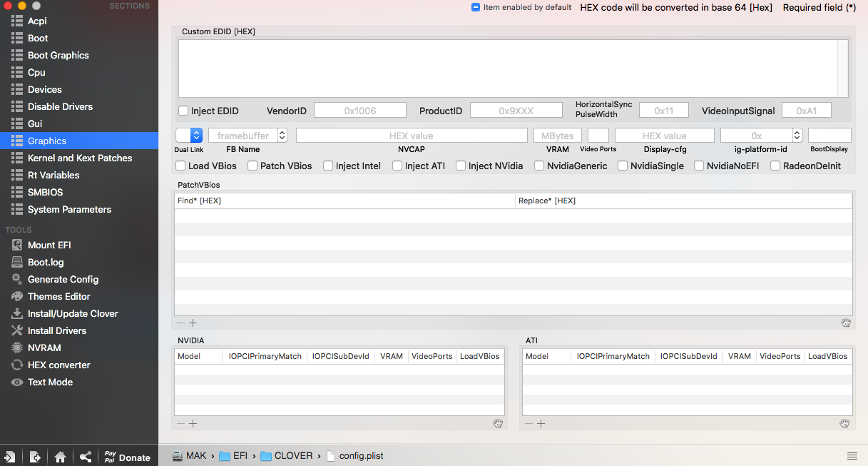This screenshot has width=868, height=466.
Task: Open the ig-platform-id dropdown list
Action: (x=797, y=136)
